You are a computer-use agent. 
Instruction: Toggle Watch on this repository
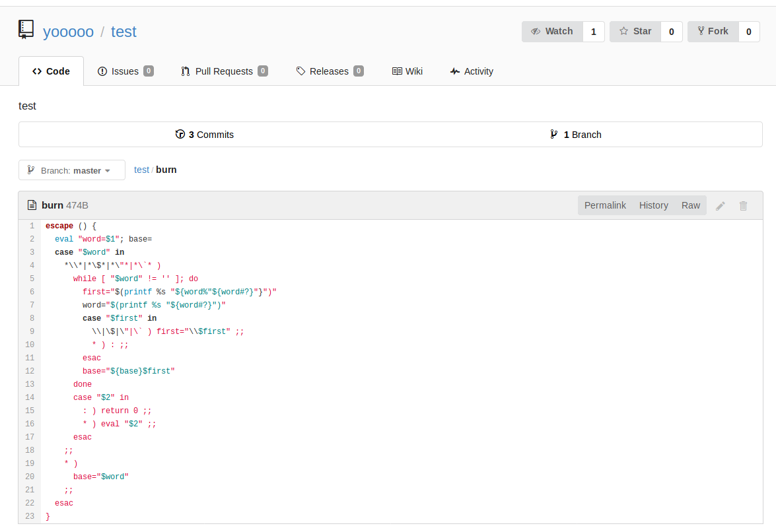552,32
